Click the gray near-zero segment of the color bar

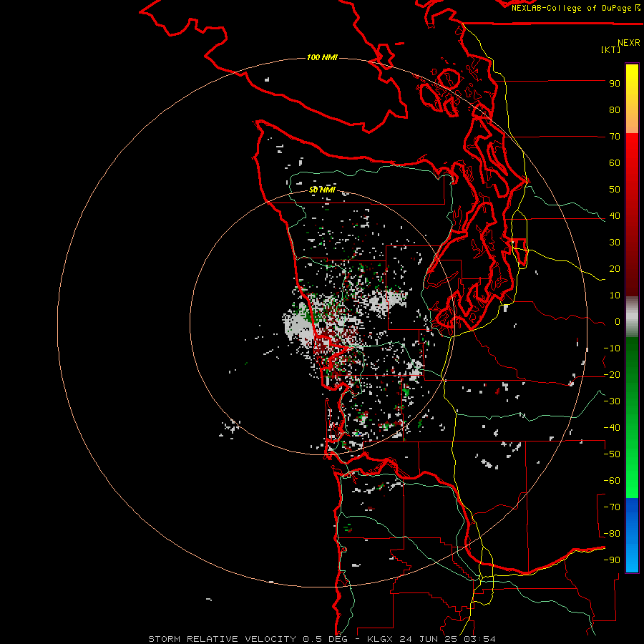click(x=632, y=317)
